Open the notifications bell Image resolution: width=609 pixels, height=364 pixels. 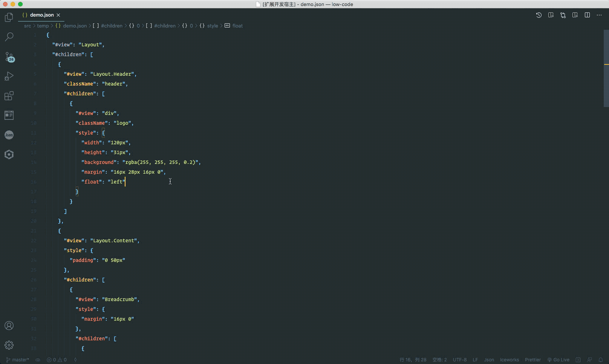601,360
